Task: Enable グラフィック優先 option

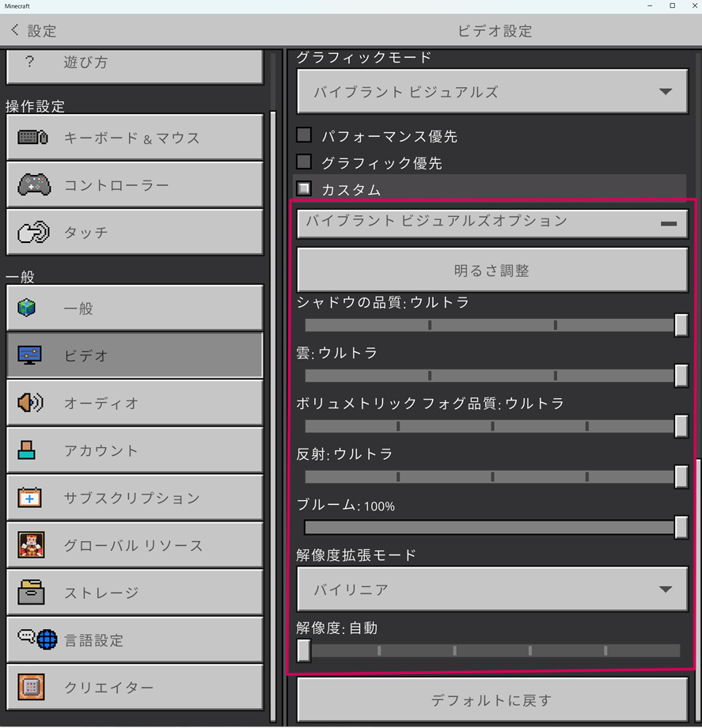Action: tap(304, 162)
